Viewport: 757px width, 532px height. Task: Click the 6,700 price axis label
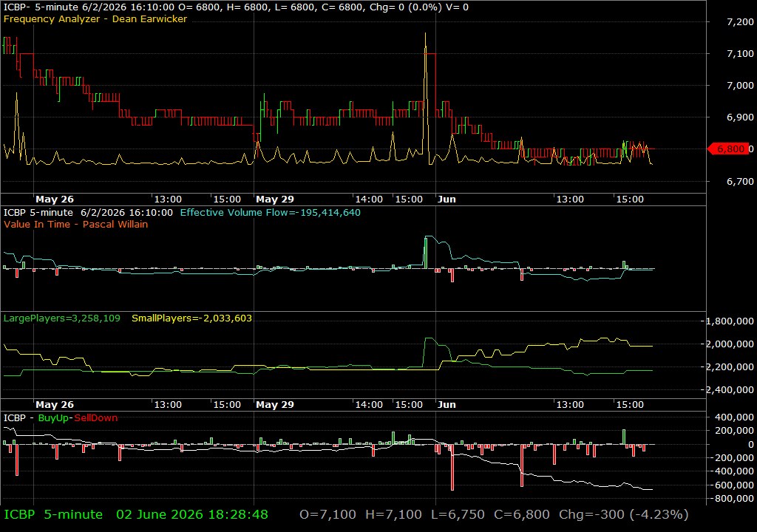(x=740, y=182)
